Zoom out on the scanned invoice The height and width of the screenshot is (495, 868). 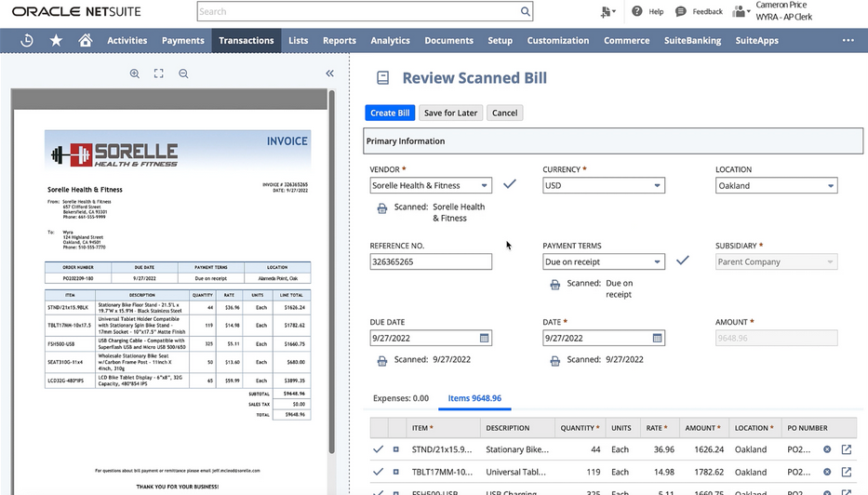183,74
